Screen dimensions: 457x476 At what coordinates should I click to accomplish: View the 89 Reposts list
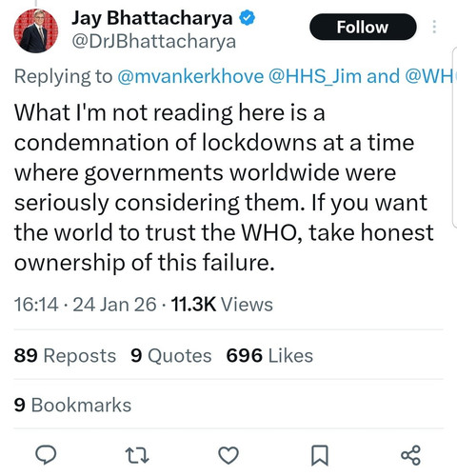(x=65, y=355)
